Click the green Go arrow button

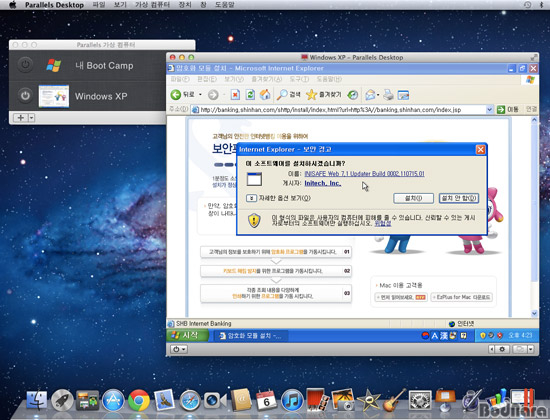[x=501, y=109]
